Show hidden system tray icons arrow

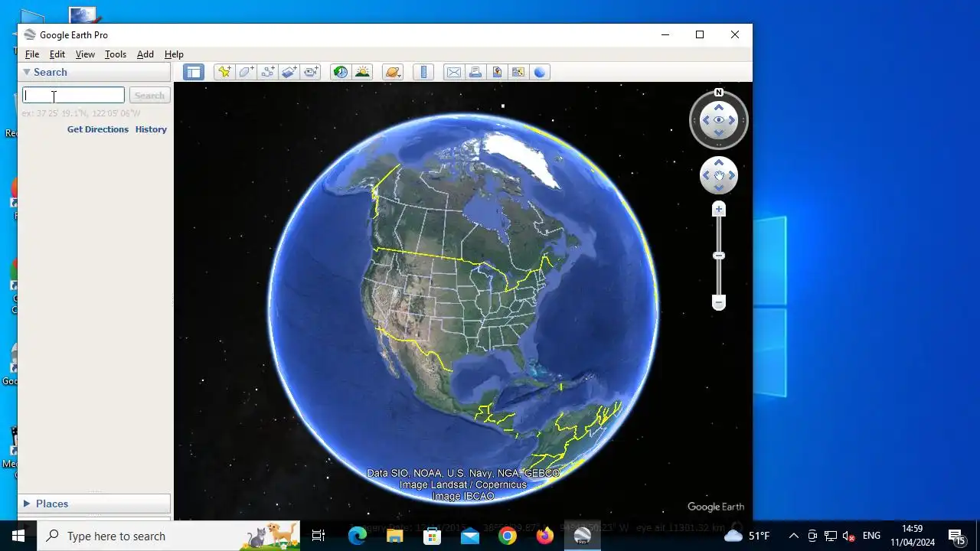point(794,536)
